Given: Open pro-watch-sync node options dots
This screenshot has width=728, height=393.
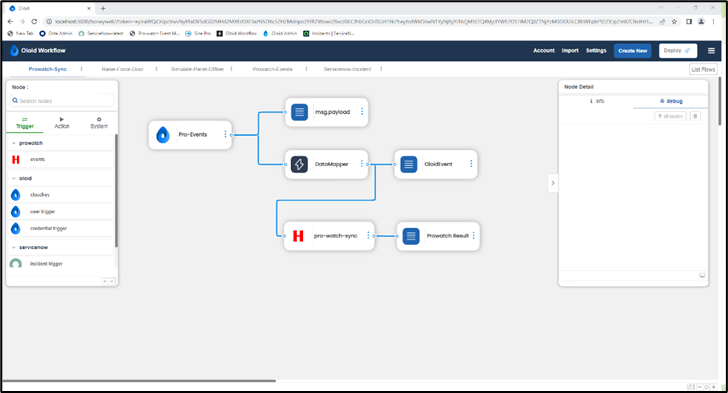Looking at the screenshot, I should 368,235.
